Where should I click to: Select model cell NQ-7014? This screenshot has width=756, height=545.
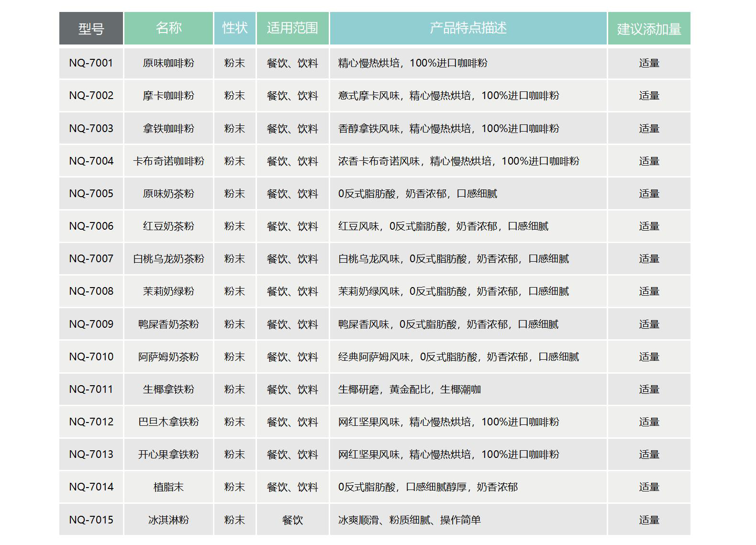pos(91,487)
